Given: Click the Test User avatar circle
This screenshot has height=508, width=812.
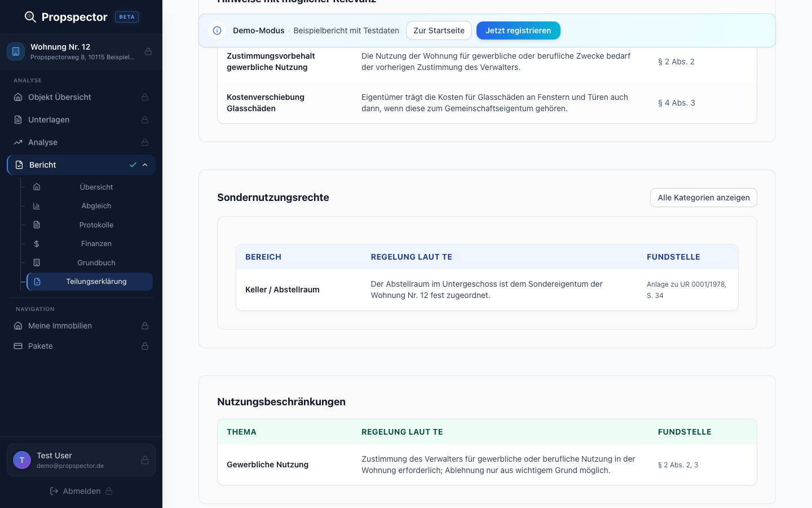Looking at the screenshot, I should 22,460.
